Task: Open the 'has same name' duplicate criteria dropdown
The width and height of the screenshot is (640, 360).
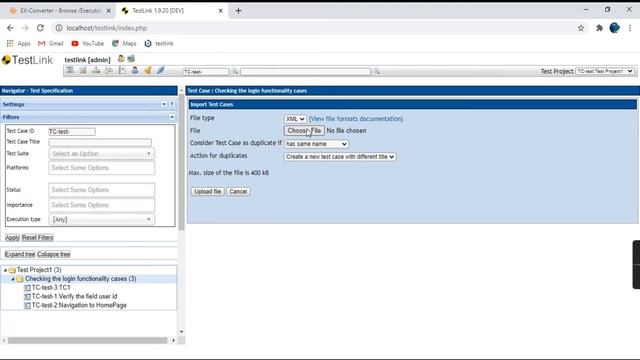Action: point(316,144)
